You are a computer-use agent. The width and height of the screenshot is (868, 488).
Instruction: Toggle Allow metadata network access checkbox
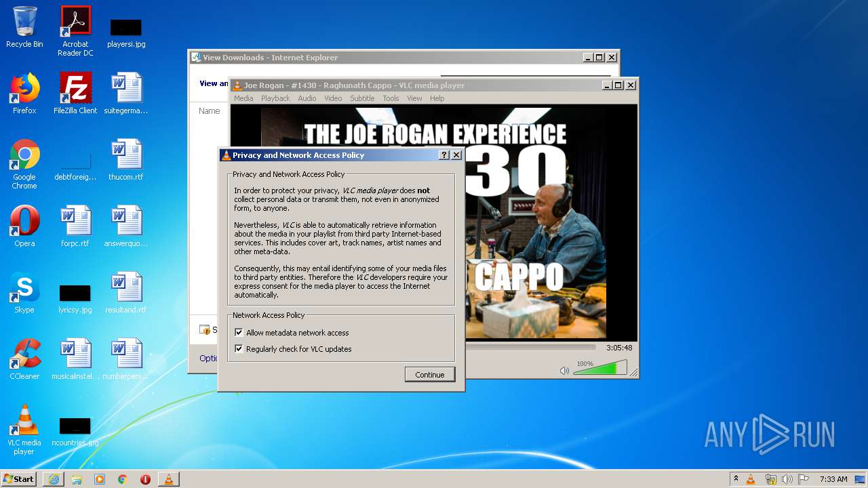click(x=239, y=333)
